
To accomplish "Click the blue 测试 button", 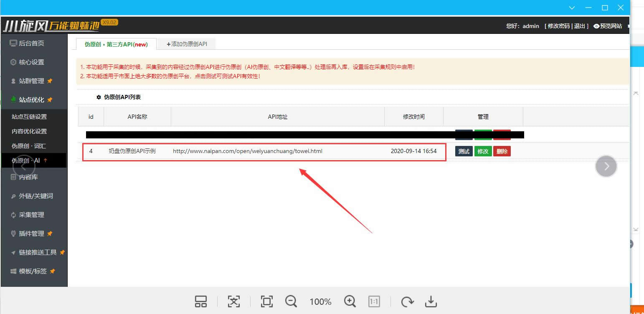I will point(464,151).
